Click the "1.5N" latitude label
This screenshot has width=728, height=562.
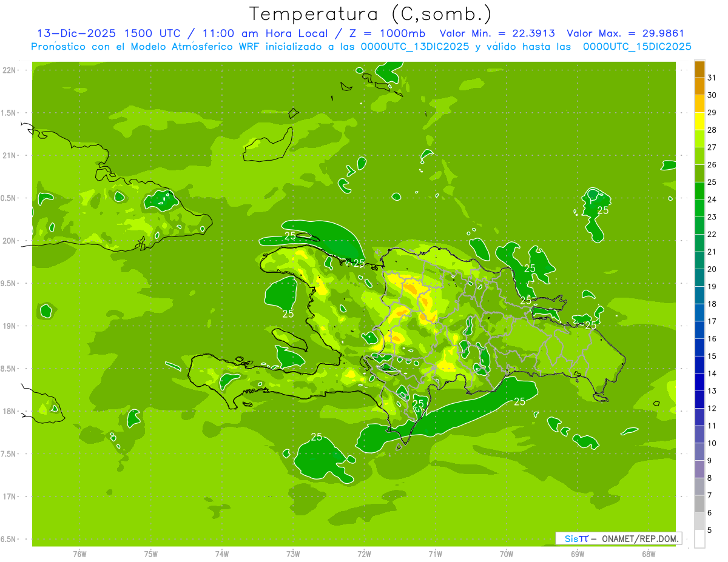pyautogui.click(x=8, y=113)
